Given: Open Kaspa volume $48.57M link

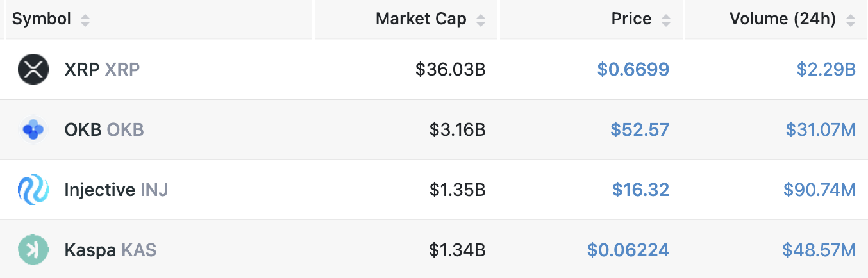Looking at the screenshot, I should click(819, 250).
